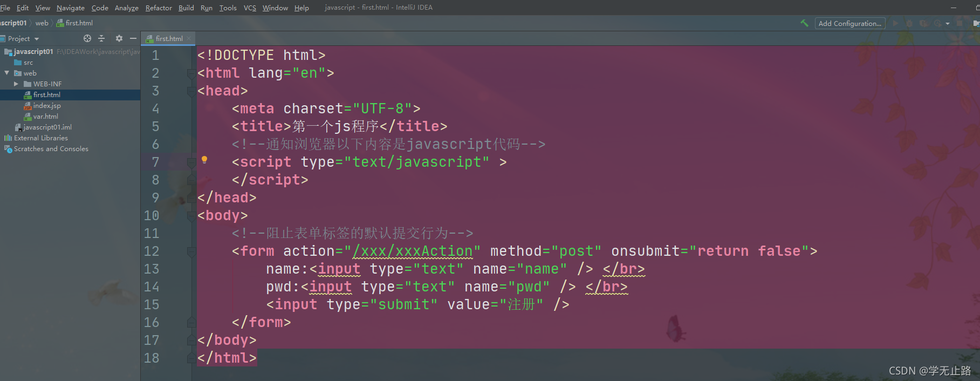Click the Project tool window icon
Image resolution: width=980 pixels, height=381 pixels.
click(x=3, y=39)
